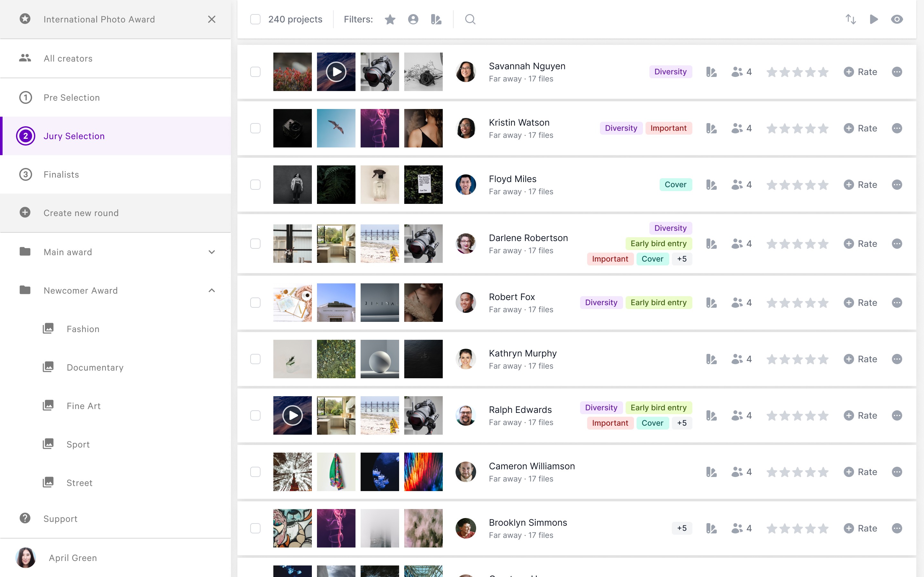Check Floyd Miles' project checkbox
Viewport: 924px width, 577px height.
coord(255,184)
